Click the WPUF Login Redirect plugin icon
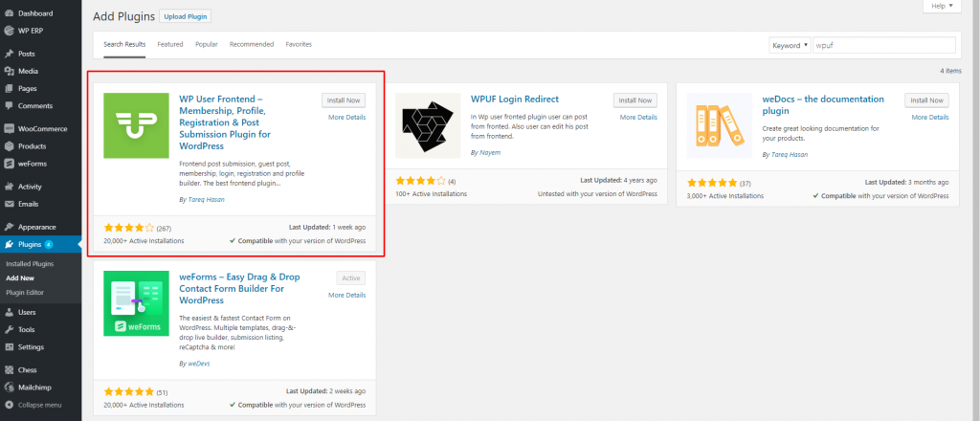 point(427,124)
